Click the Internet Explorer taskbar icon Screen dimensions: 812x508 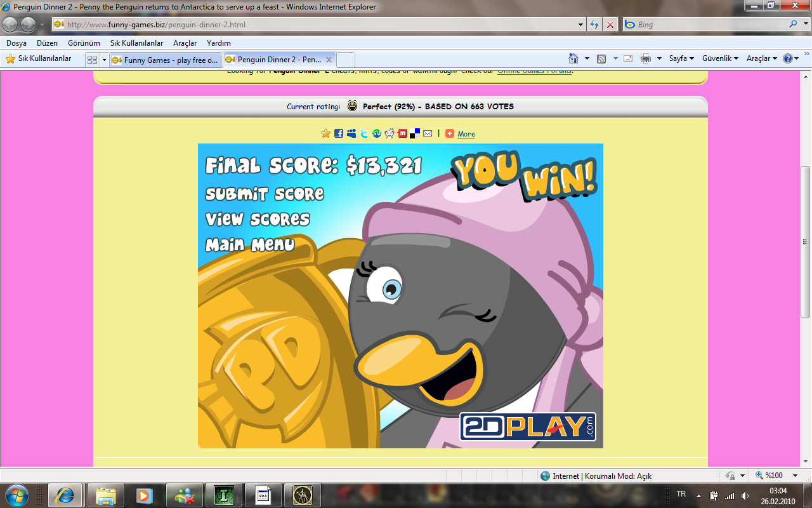coord(65,495)
